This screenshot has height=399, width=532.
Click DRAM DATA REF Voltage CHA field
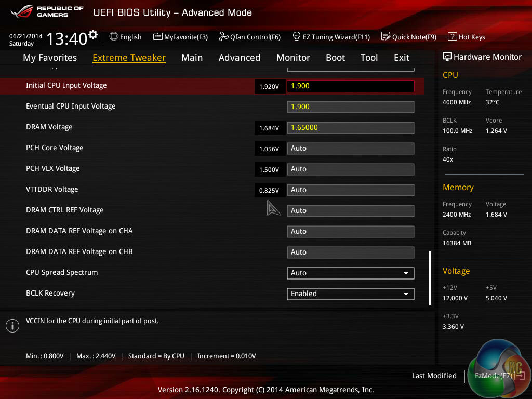351,231
